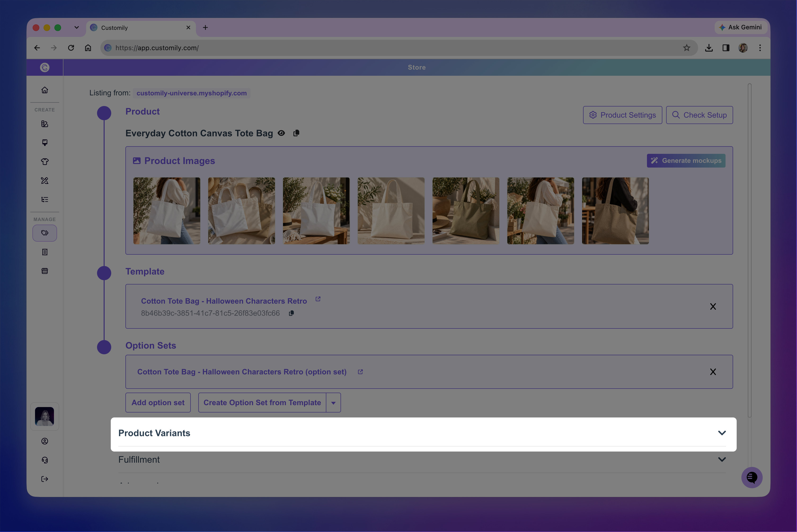797x532 pixels.
Task: Remove the assigned template with X
Action: coord(713,307)
